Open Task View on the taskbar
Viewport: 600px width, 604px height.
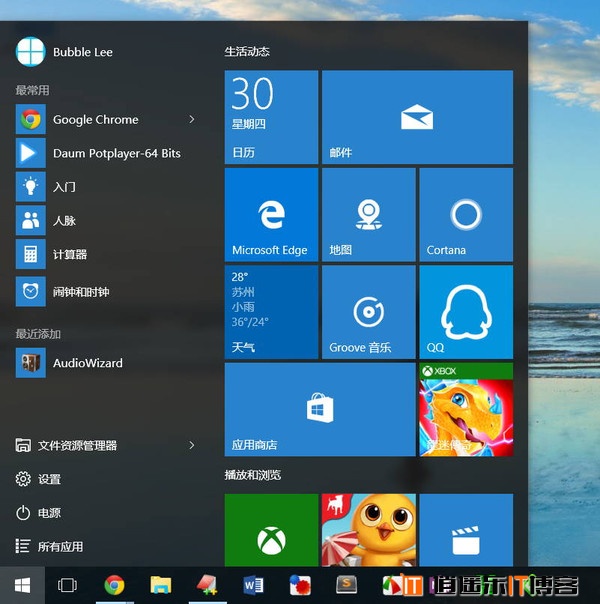(67, 585)
